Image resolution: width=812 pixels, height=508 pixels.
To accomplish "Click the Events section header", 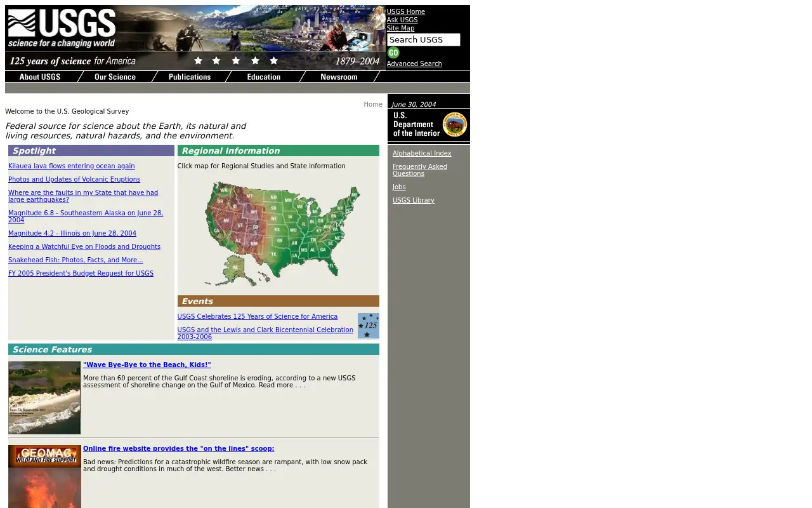I will tap(278, 301).
